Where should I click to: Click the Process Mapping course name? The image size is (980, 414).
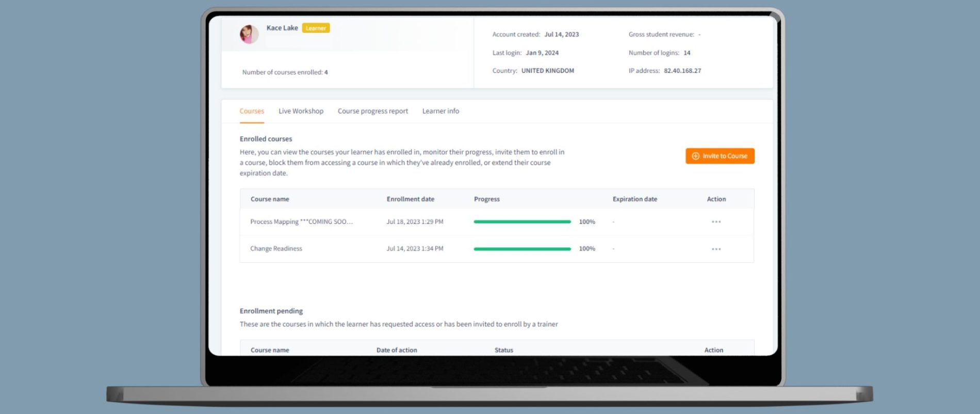[x=301, y=222]
